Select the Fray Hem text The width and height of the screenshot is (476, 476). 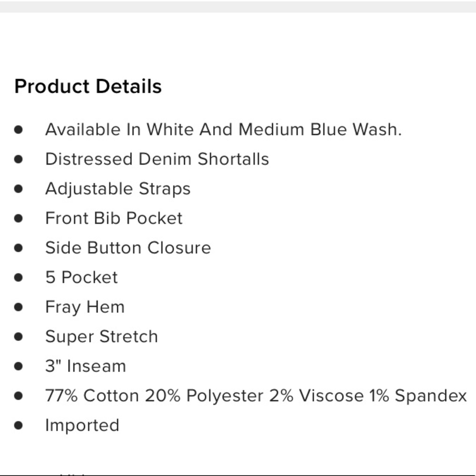pyautogui.click(x=85, y=307)
